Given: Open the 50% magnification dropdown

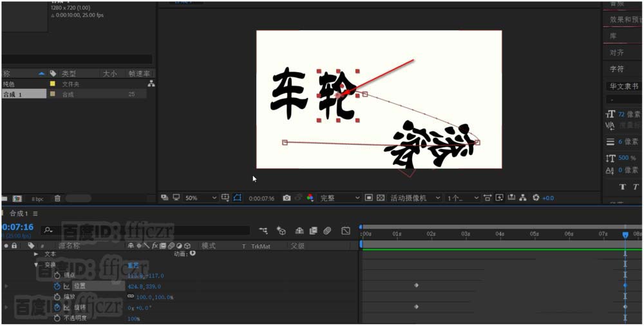Looking at the screenshot, I should point(200,198).
